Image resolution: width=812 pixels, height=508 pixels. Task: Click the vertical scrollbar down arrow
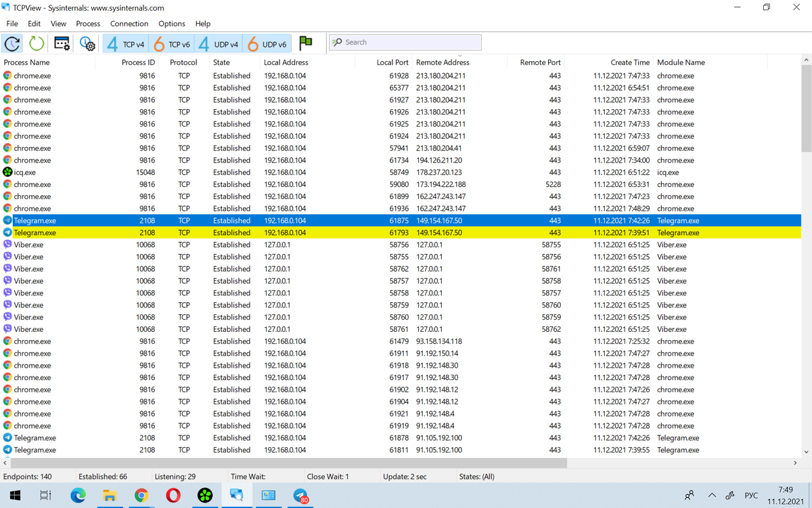(x=806, y=452)
